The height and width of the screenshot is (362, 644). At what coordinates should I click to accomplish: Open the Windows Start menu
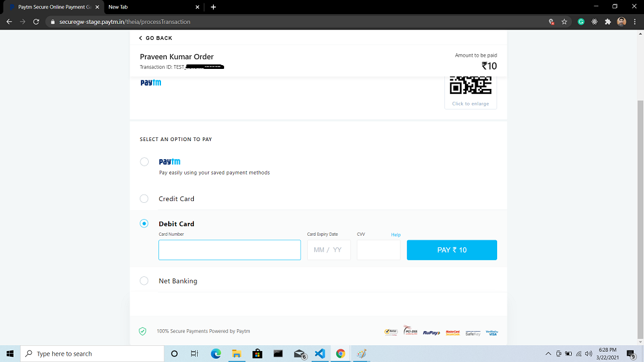click(x=10, y=354)
